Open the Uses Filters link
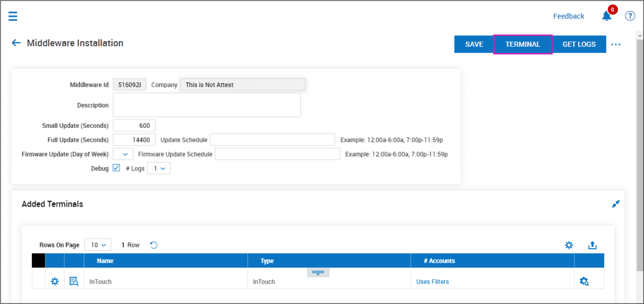The image size is (644, 304). pos(433,282)
